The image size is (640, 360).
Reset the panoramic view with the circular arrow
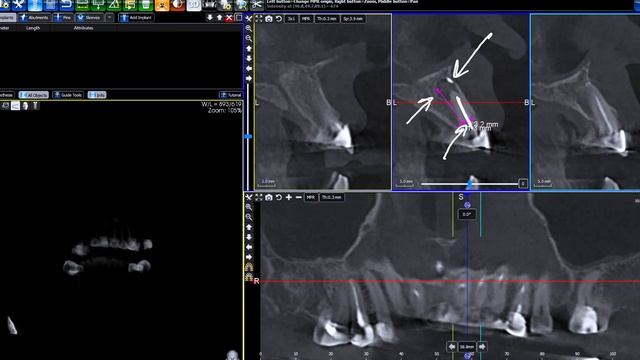click(x=279, y=197)
